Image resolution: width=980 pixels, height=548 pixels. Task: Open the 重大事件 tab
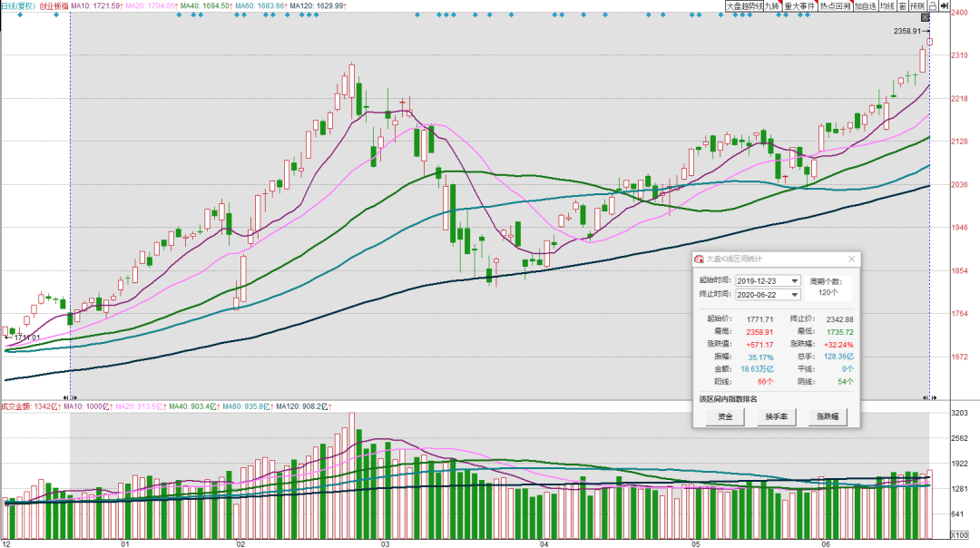coord(800,5)
